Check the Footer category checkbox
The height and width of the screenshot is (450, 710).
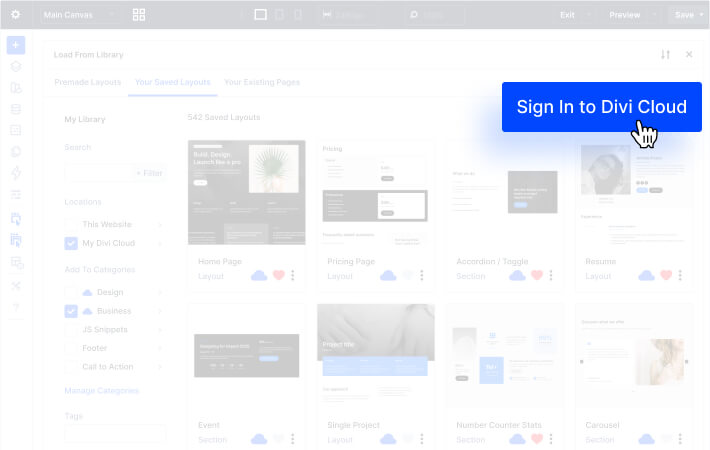tap(71, 348)
